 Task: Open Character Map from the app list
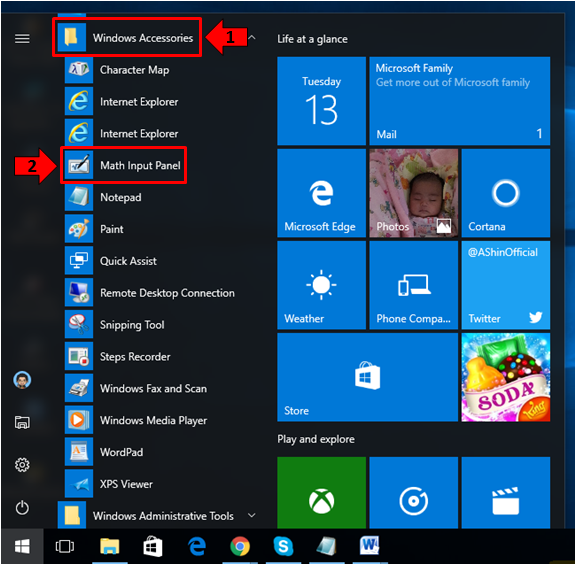[158, 70]
